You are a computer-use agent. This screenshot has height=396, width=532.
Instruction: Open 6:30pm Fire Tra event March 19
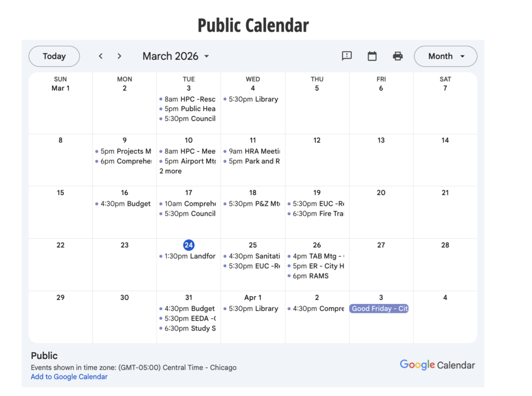(x=317, y=214)
